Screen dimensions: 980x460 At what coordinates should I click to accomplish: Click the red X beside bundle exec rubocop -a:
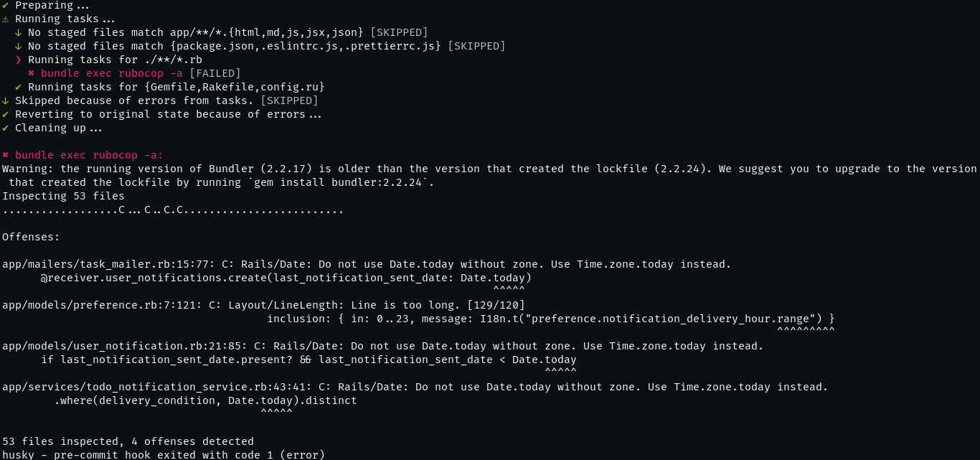[x=5, y=155]
